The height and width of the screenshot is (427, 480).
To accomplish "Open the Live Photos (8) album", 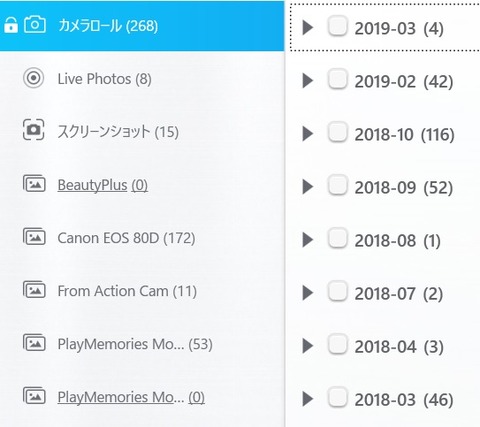I will tap(104, 79).
